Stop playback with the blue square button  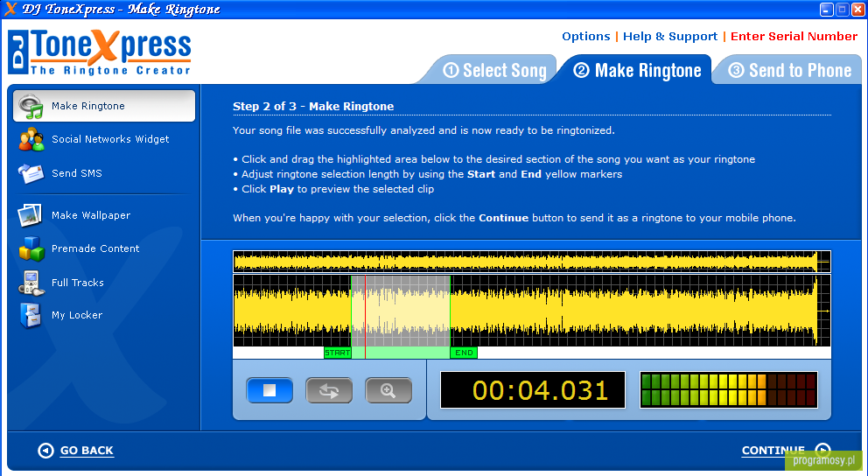(269, 390)
